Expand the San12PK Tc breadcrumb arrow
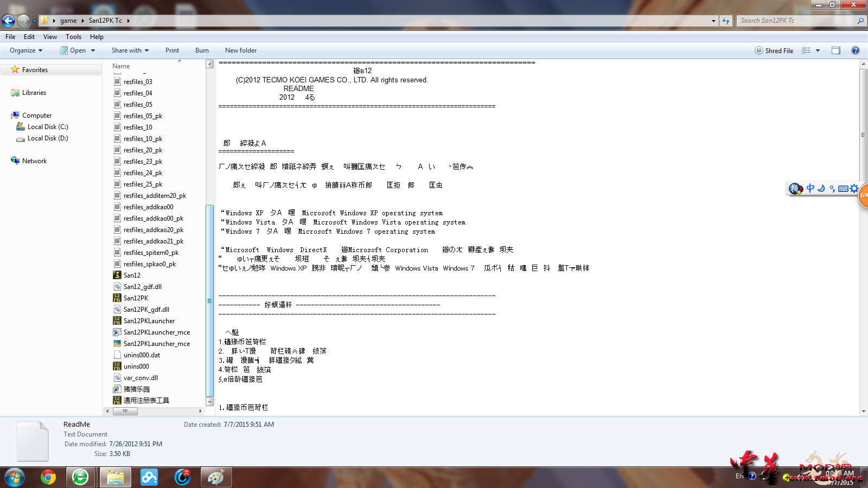868x488 pixels. (129, 21)
